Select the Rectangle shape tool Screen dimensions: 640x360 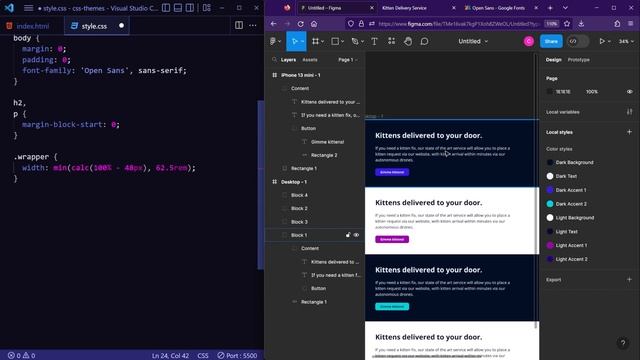[x=335, y=41]
